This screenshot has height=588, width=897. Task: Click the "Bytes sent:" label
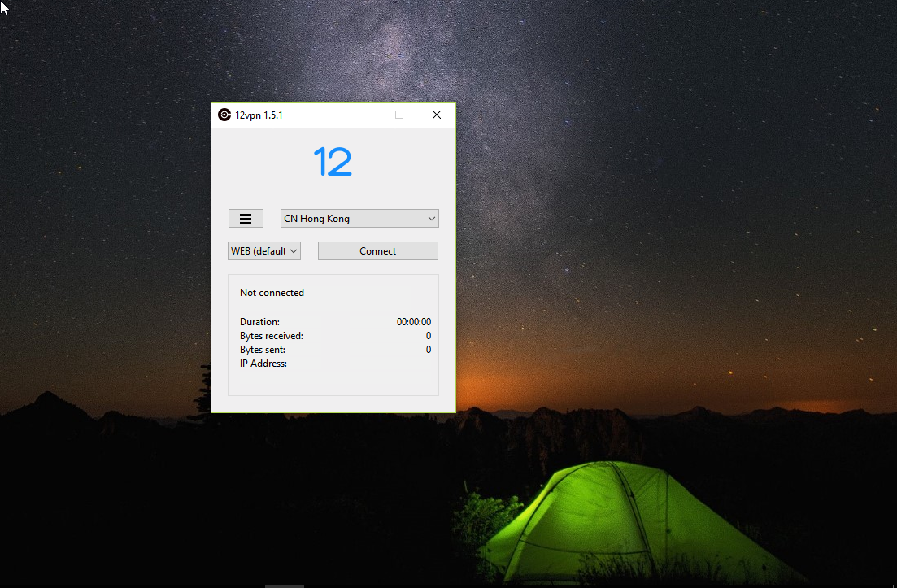(263, 350)
